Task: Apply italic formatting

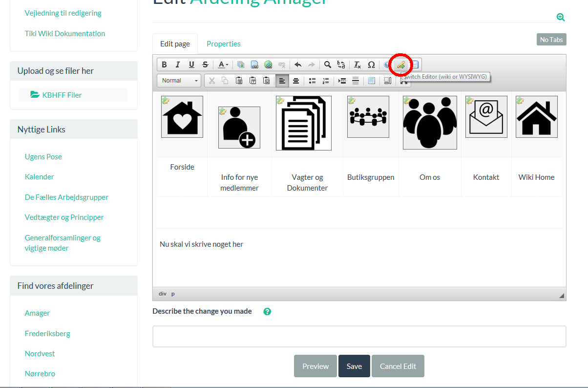Action: tap(178, 65)
